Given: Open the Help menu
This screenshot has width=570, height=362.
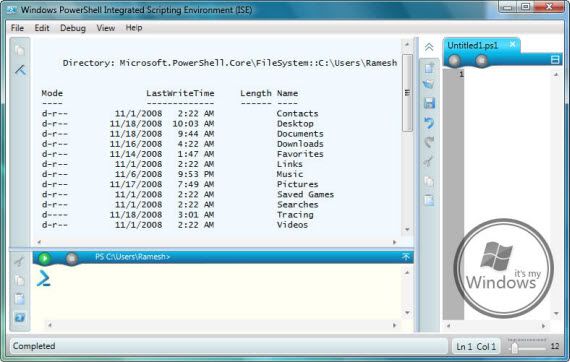Looking at the screenshot, I should (x=134, y=28).
